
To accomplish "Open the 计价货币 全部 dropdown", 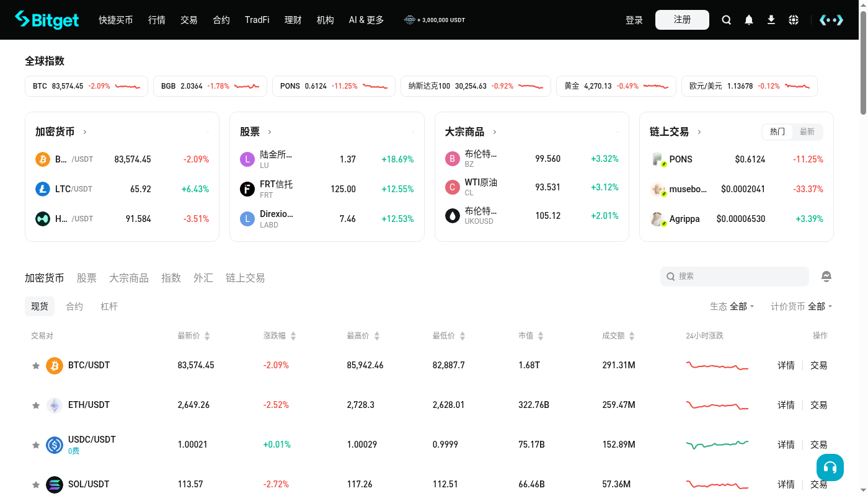I will [x=802, y=306].
